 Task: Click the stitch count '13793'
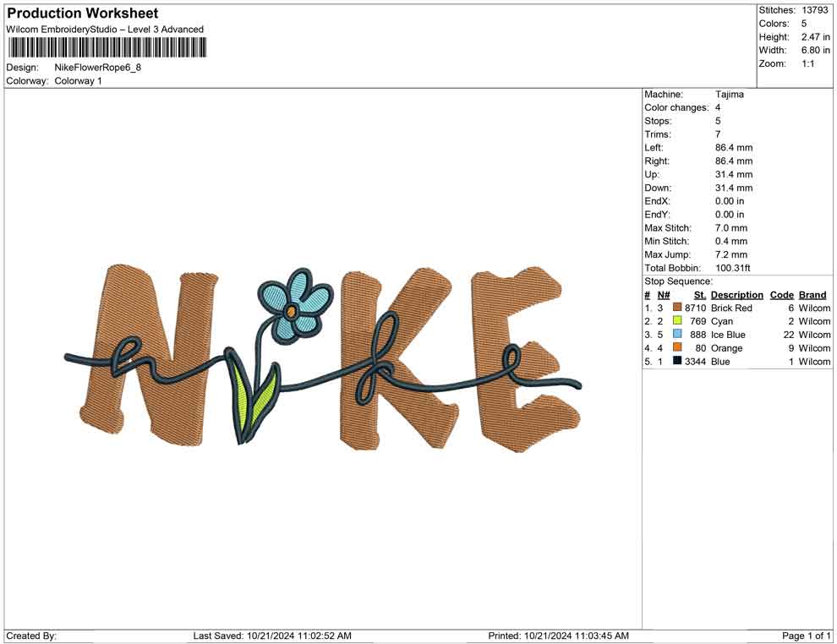[814, 10]
